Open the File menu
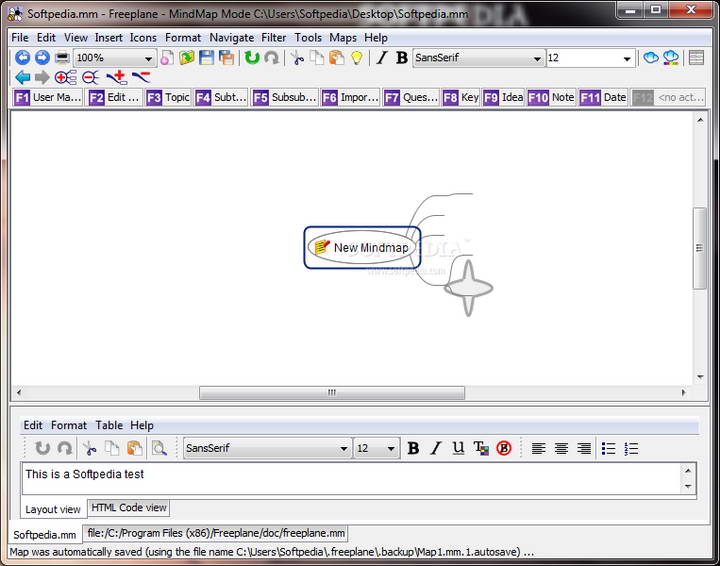Viewport: 720px width, 566px height. [x=20, y=38]
